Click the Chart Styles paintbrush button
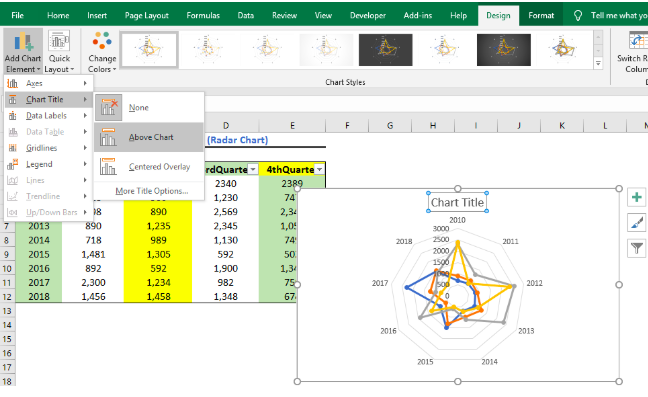Image resolution: width=648 pixels, height=397 pixels. point(637,223)
